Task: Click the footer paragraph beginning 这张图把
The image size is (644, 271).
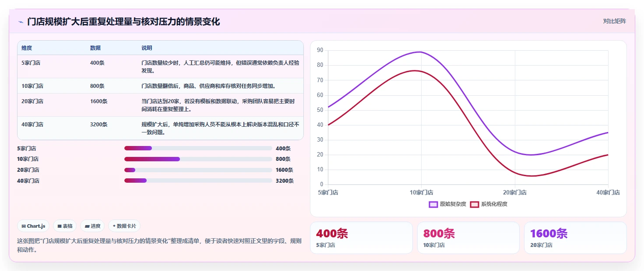Action: pyautogui.click(x=159, y=246)
